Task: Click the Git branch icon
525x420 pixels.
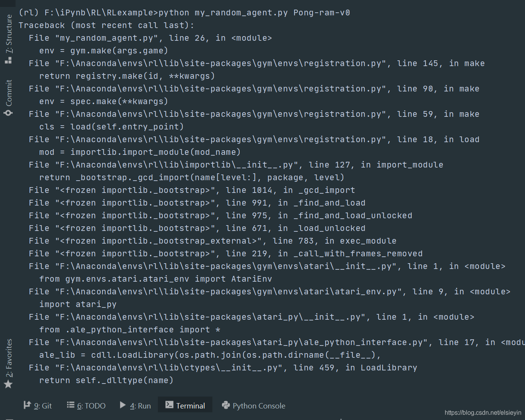Action: [x=27, y=405]
